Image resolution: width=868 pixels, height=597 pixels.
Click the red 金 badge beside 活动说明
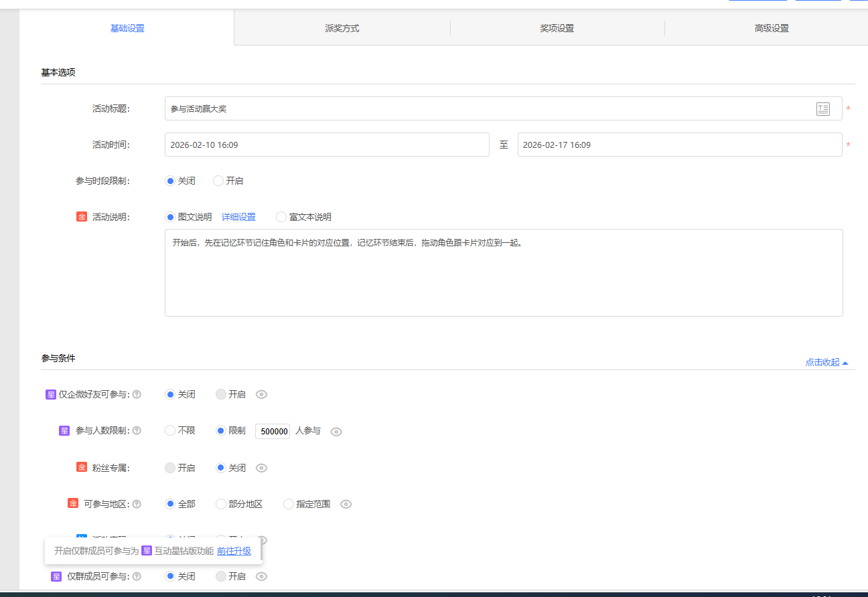[82, 216]
